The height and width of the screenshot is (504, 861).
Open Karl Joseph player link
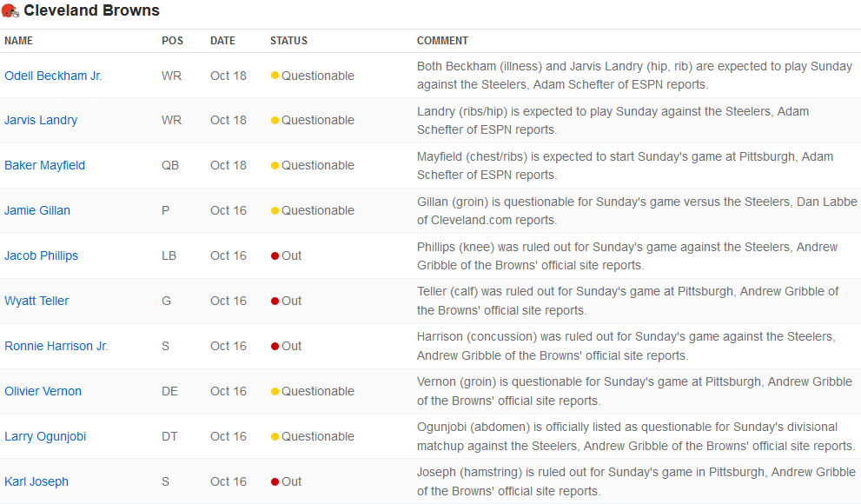36,481
